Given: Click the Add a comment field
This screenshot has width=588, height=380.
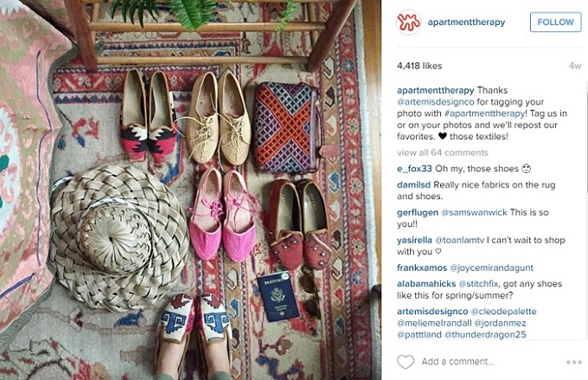Looking at the screenshot, I should pos(457,362).
